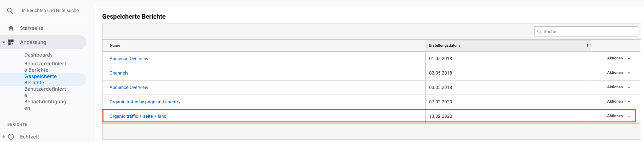Open Benutzerdefinierte Benachrichtigungen sidebar item
The image size is (644, 142).
(45, 98)
